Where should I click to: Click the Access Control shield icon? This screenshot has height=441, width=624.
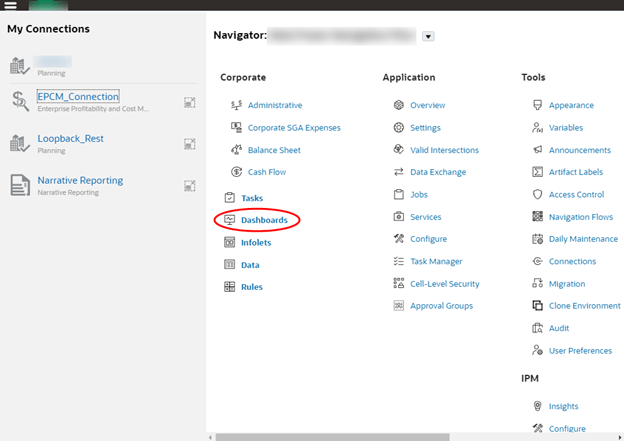click(x=537, y=195)
